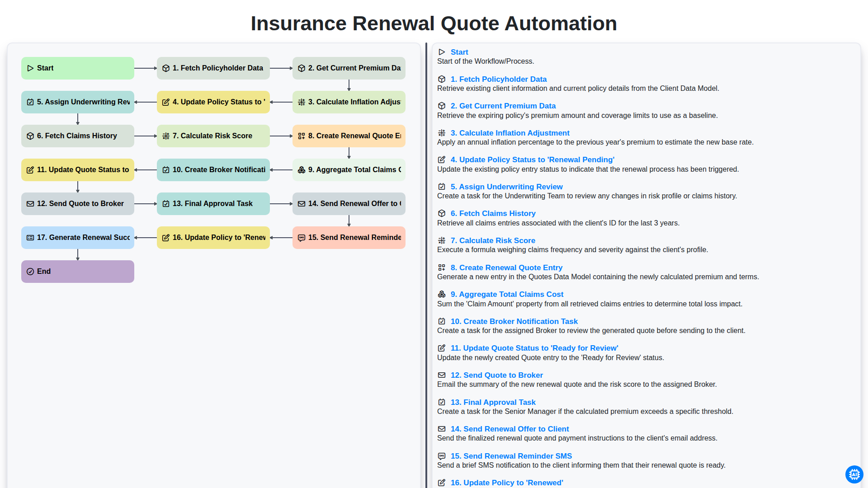Open the 5. Assign Underwriting Review link

coord(507,187)
